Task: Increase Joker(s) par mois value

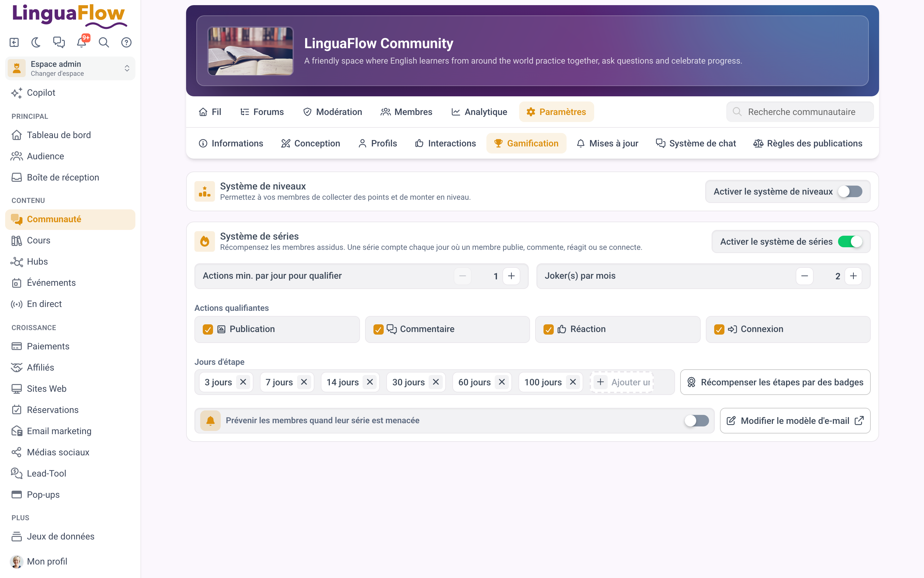Action: click(853, 276)
